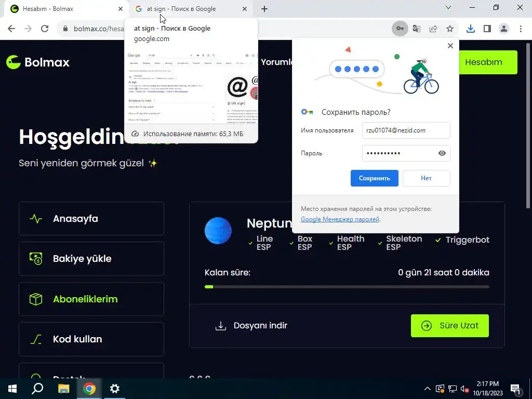
Task: Open the notification center icon
Action: [x=515, y=389]
